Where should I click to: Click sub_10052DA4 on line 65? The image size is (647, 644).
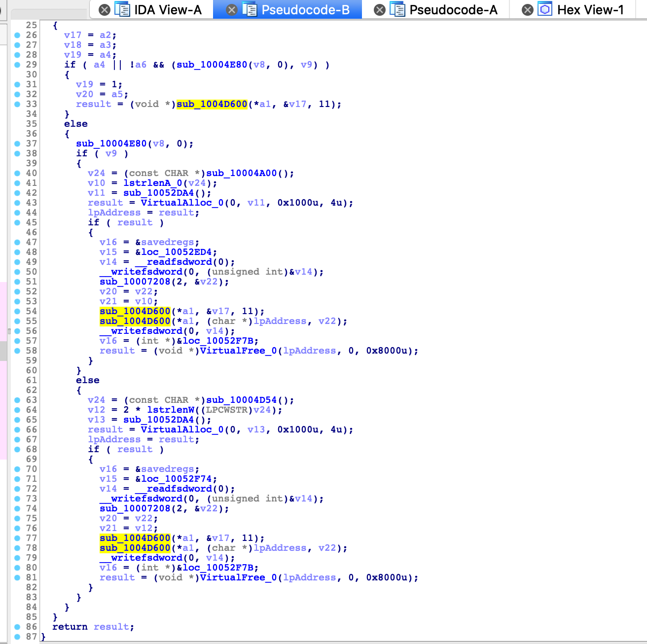[159, 420]
